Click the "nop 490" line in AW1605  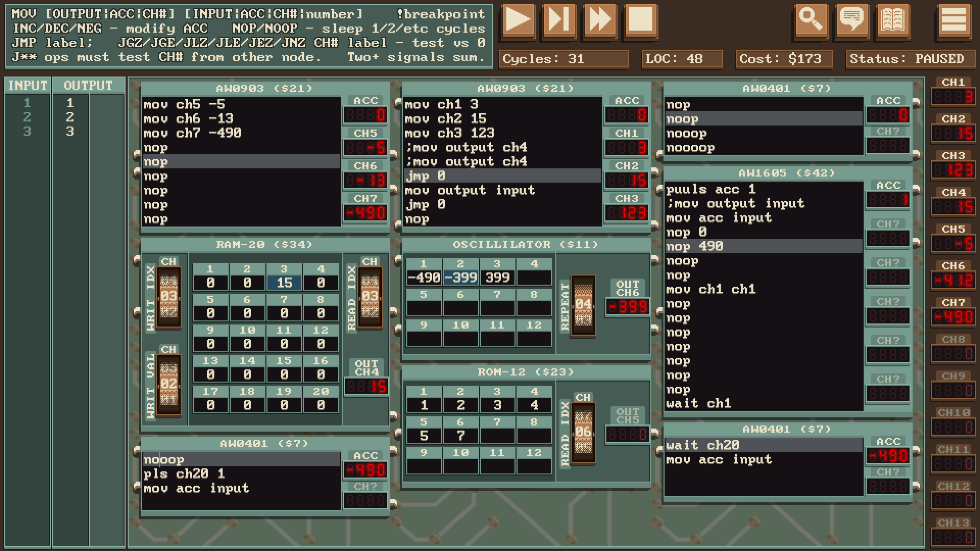[694, 246]
